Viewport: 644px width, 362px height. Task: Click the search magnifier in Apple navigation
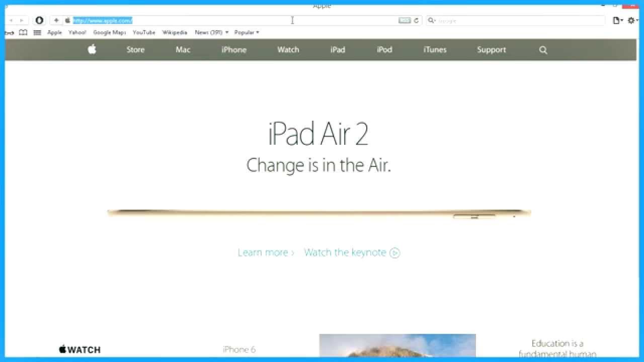[x=543, y=50]
